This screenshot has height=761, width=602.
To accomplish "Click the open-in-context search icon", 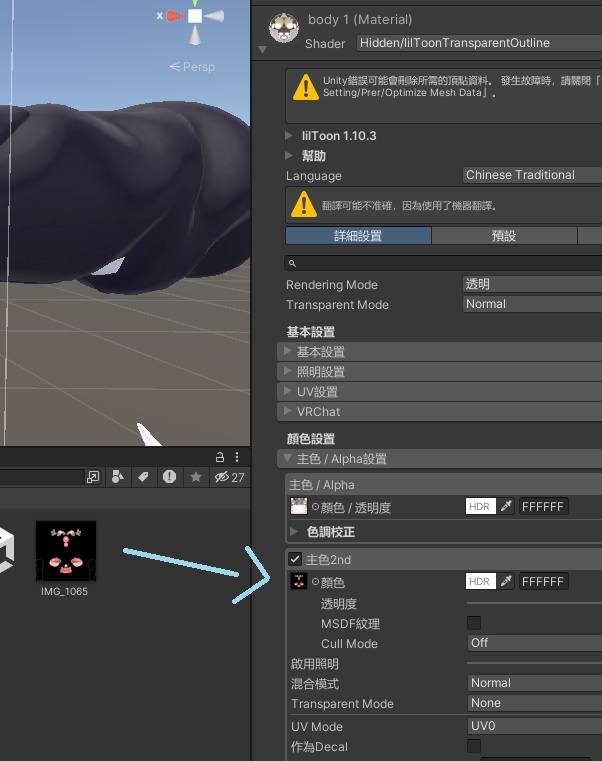I will (x=93, y=477).
